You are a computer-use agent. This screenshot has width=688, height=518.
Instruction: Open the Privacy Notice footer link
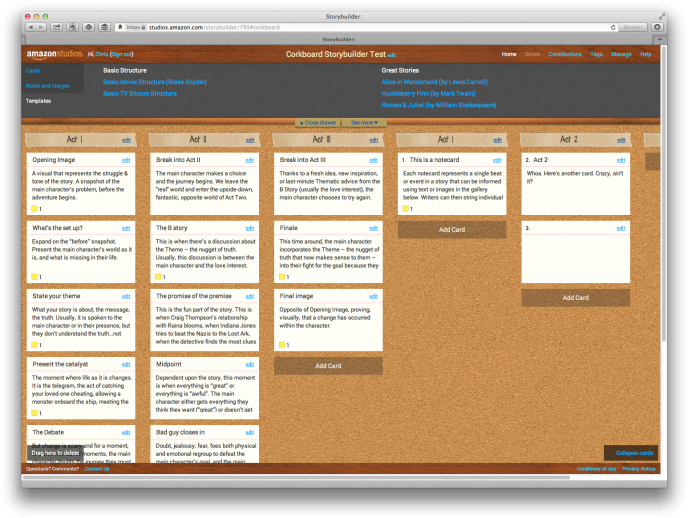coord(639,469)
